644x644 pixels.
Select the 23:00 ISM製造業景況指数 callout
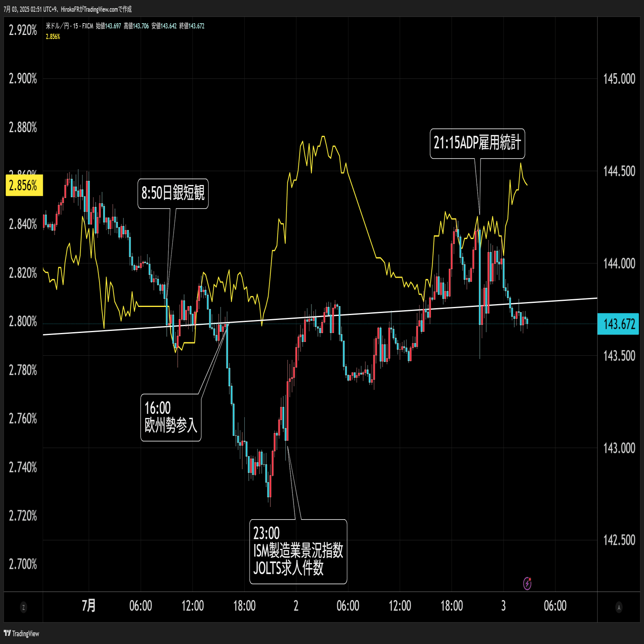pos(298,551)
